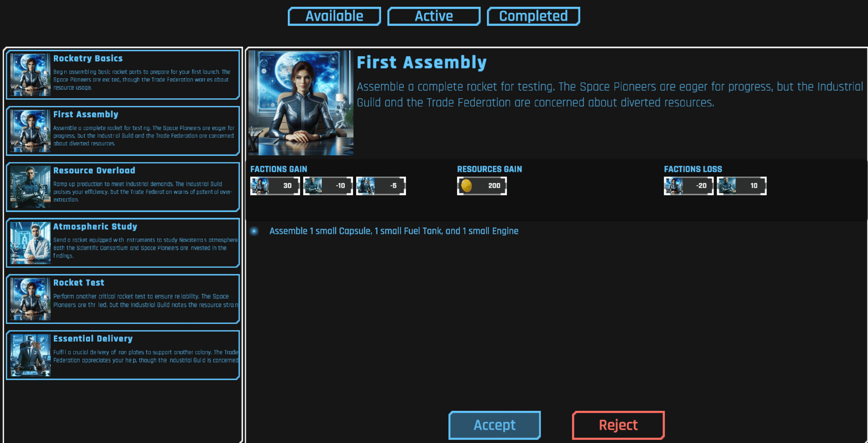Click the large First Assembly character portrait
The height and width of the screenshot is (443, 868).
(301, 103)
